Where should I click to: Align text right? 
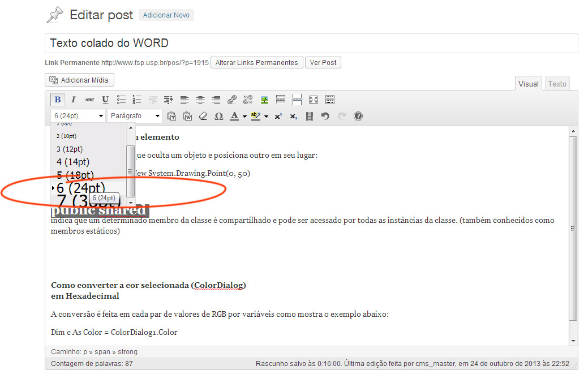(216, 100)
